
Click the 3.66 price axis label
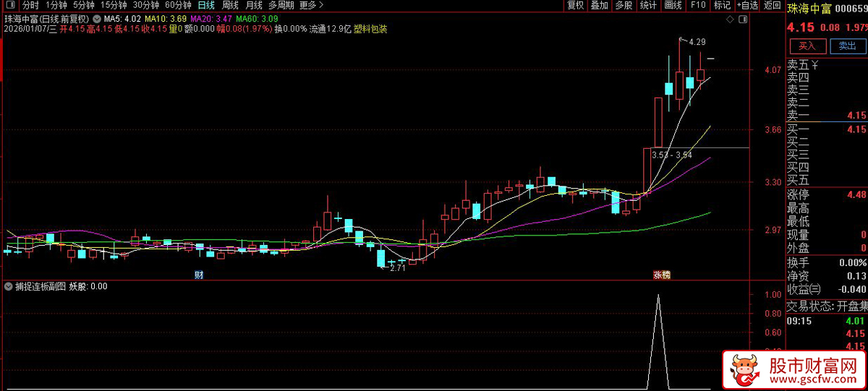point(773,130)
